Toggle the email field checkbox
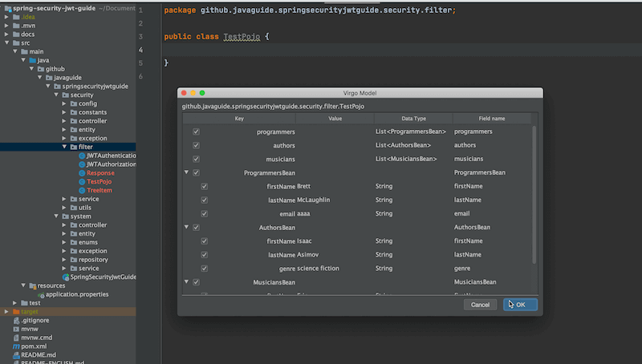Viewport: 642px width, 364px height. click(x=205, y=214)
